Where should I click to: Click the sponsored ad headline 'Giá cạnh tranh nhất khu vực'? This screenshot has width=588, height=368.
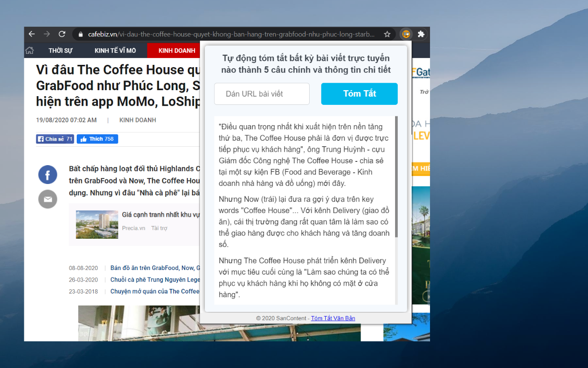[161, 215]
